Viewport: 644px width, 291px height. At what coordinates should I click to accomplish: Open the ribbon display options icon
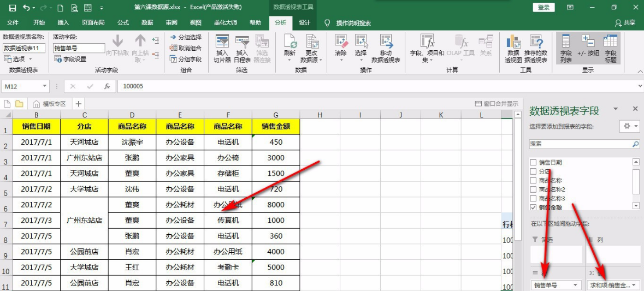pos(570,8)
